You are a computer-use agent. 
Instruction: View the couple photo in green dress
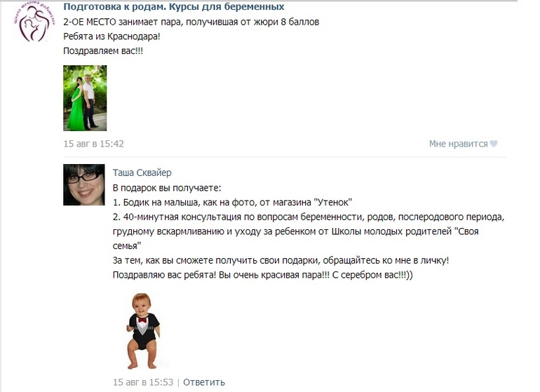[85, 98]
